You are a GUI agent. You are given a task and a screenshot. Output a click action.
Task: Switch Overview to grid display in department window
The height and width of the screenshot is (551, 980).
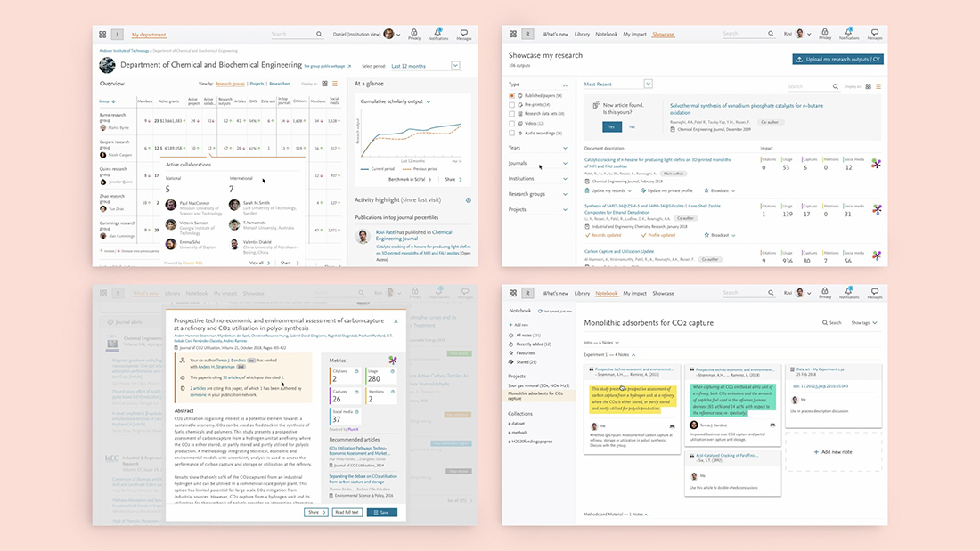pyautogui.click(x=324, y=84)
